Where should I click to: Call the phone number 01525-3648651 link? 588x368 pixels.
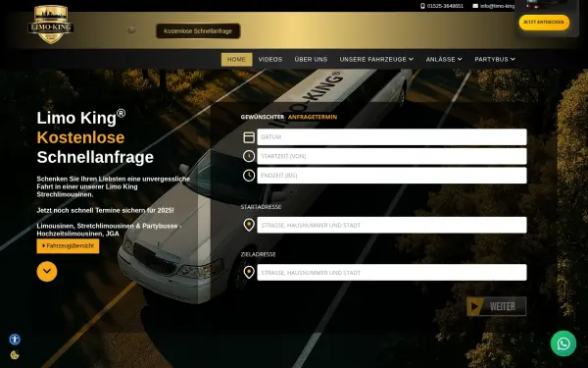445,6
